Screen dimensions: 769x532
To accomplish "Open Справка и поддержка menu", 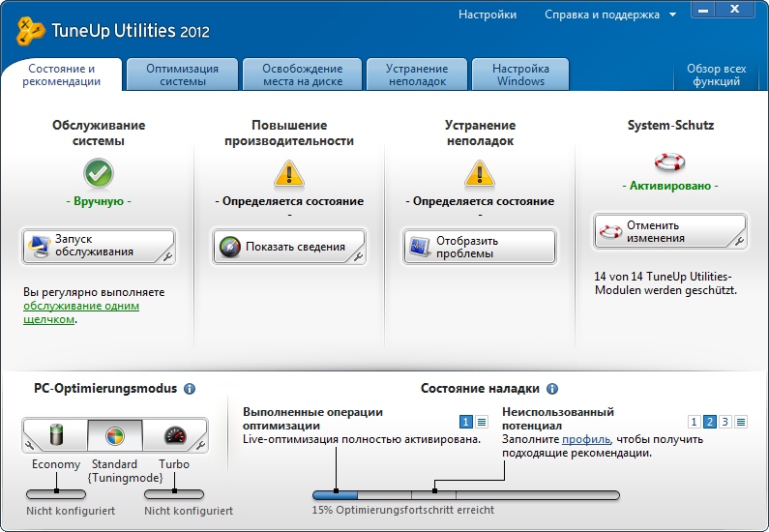I will (602, 15).
